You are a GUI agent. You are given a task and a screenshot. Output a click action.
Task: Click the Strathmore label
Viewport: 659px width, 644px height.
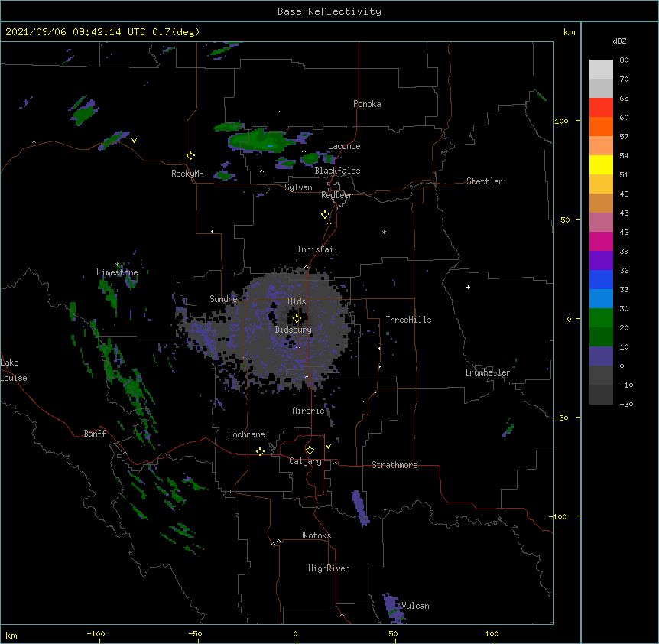[394, 465]
